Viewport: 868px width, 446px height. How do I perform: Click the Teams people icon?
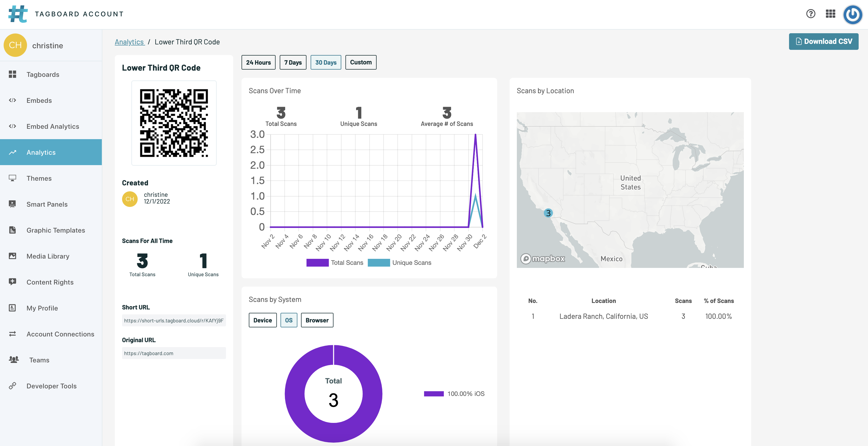click(14, 360)
